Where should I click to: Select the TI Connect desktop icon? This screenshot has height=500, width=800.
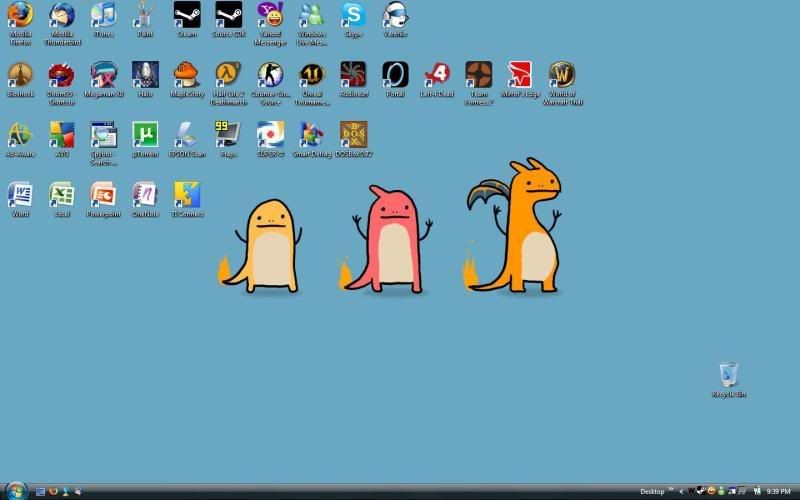tap(187, 199)
